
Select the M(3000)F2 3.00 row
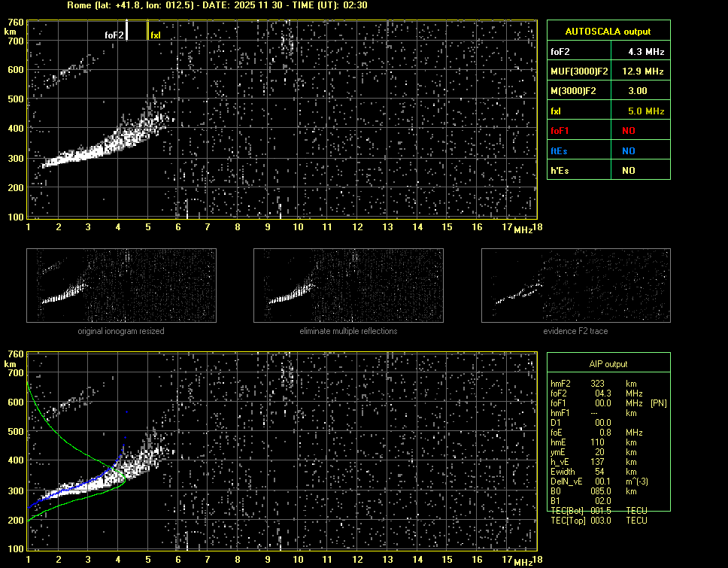(x=608, y=91)
